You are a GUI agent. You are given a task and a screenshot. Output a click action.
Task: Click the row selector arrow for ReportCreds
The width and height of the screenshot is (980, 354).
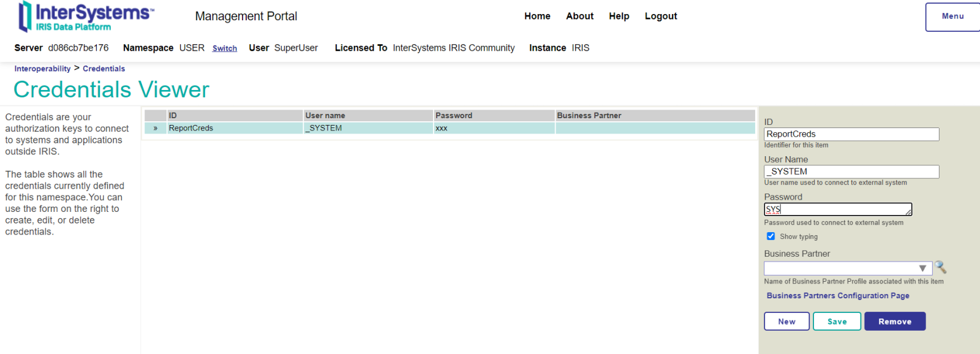pos(156,128)
